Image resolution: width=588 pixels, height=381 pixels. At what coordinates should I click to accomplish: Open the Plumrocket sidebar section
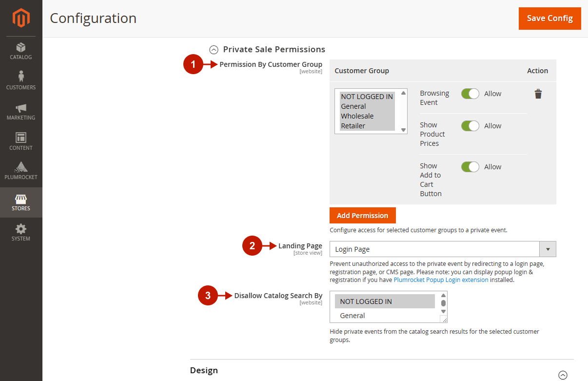coord(21,171)
